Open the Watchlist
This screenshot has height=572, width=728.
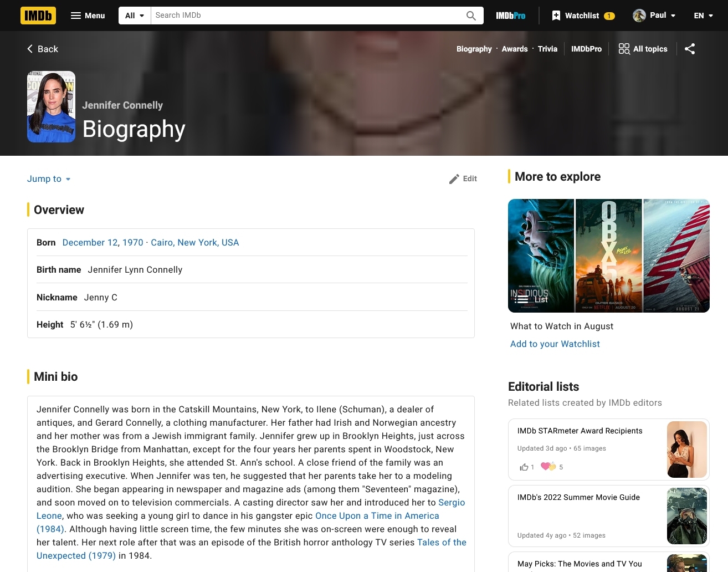[583, 16]
